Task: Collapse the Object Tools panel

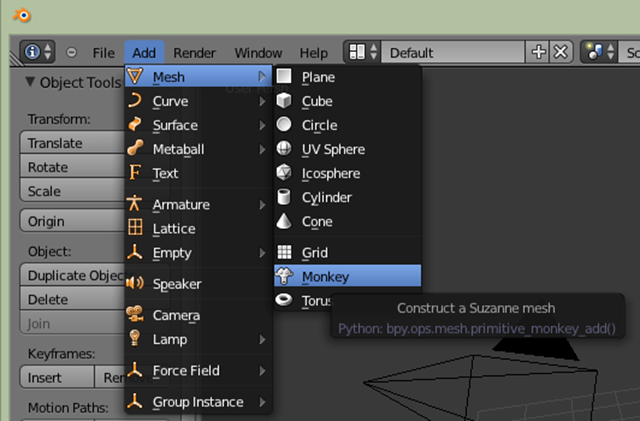Action: point(31,82)
